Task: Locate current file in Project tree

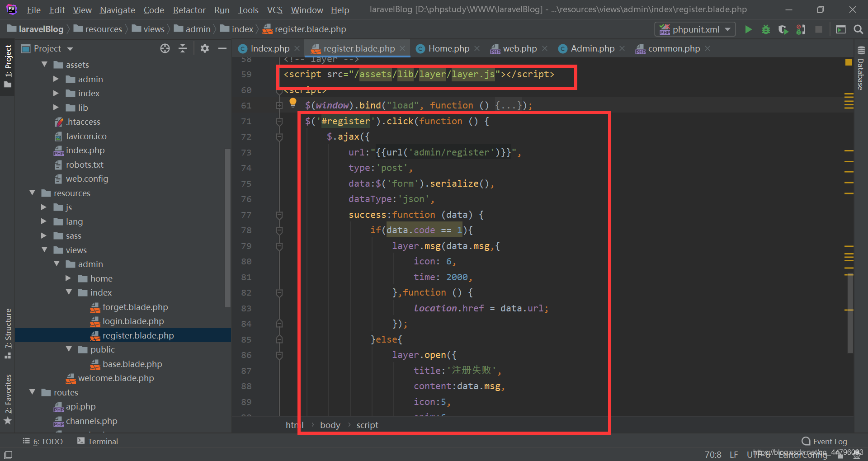Action: click(165, 48)
